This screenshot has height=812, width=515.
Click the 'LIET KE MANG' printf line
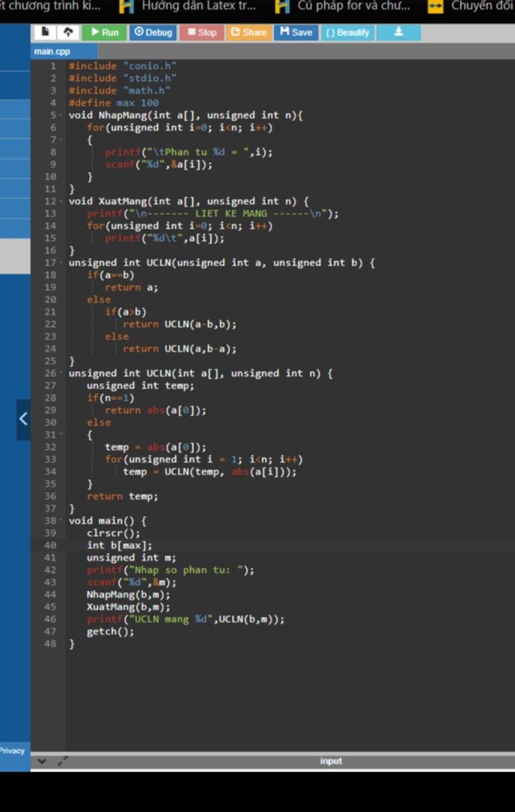click(213, 214)
